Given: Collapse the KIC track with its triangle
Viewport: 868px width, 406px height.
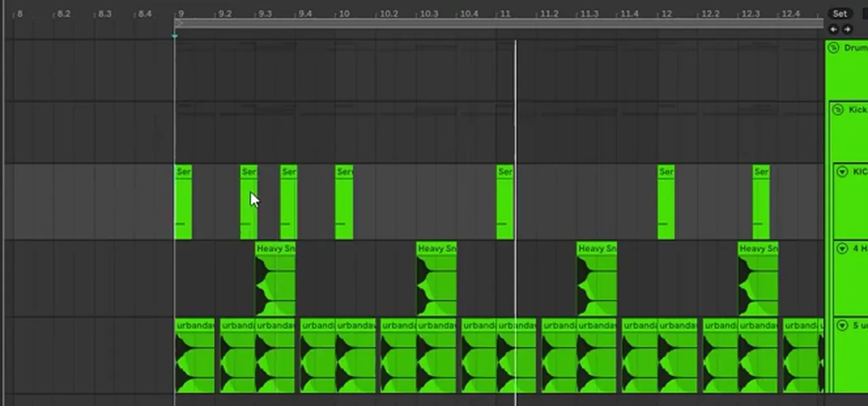Looking at the screenshot, I should (x=842, y=172).
